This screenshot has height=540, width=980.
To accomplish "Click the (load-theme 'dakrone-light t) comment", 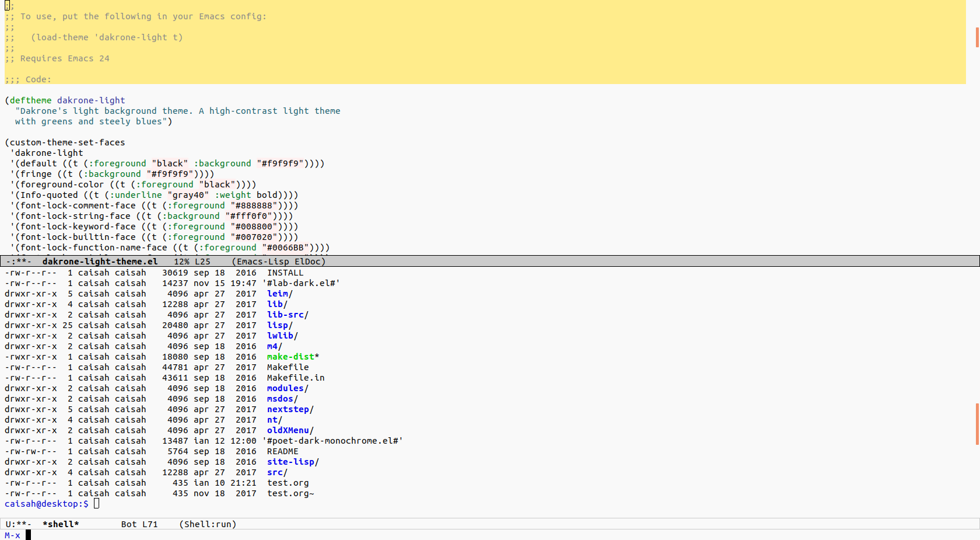I will pos(107,37).
